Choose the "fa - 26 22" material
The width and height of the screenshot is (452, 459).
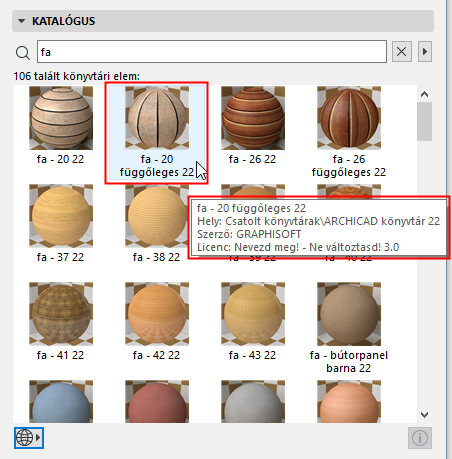coord(253,126)
